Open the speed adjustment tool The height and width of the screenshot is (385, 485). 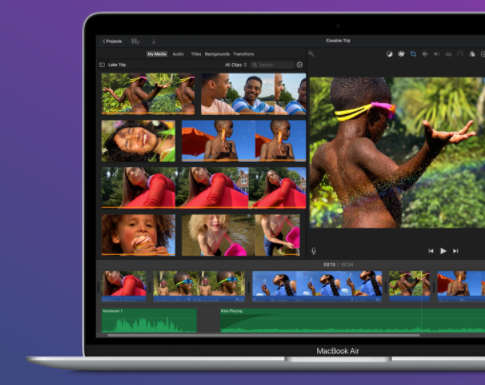pos(460,54)
